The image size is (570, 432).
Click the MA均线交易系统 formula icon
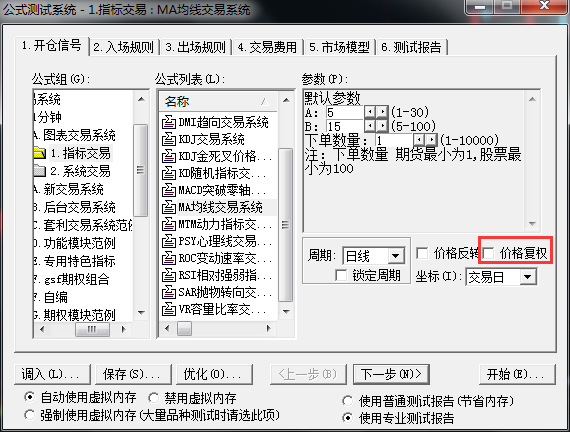tap(169, 207)
